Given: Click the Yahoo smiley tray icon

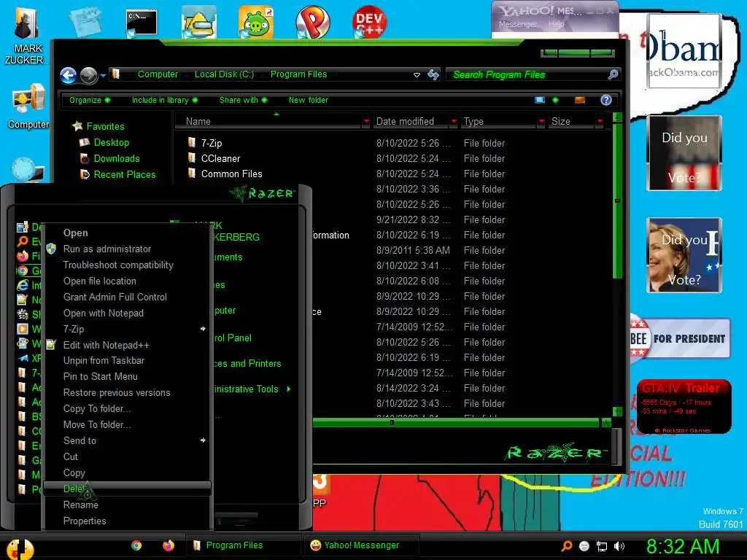Looking at the screenshot, I should (584, 546).
